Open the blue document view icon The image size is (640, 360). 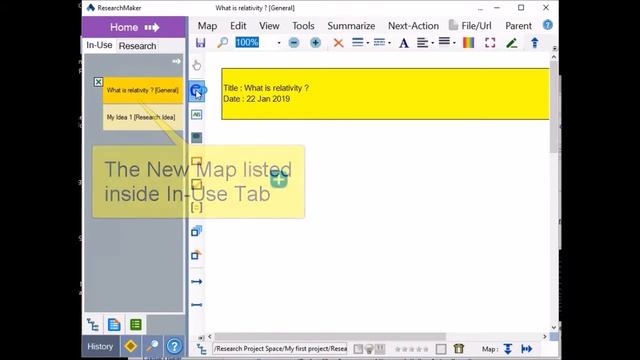point(114,325)
